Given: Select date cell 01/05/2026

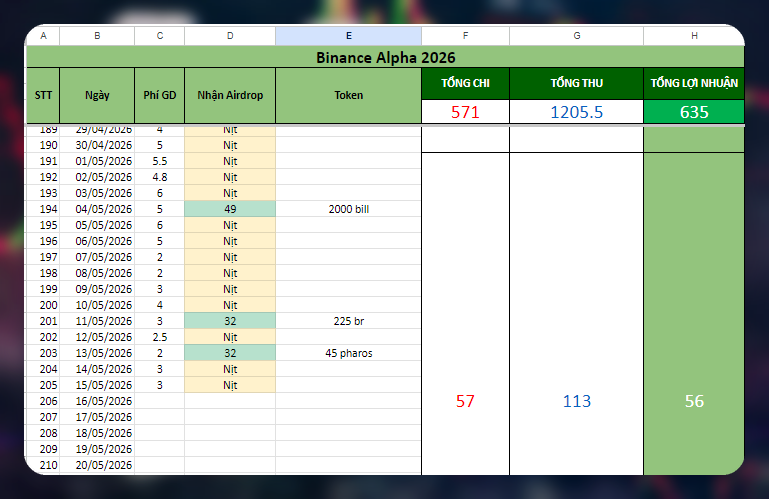Looking at the screenshot, I should coord(97,161).
